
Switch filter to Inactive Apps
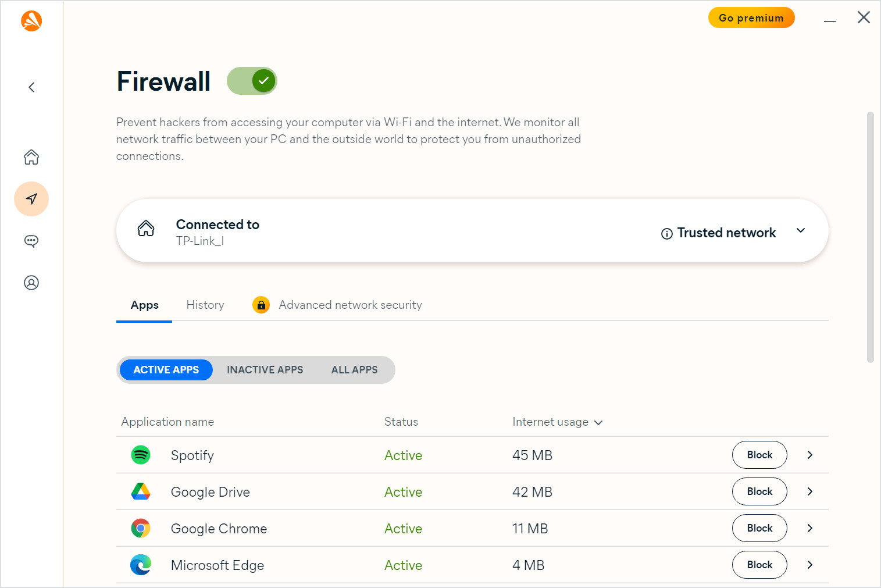[265, 370]
